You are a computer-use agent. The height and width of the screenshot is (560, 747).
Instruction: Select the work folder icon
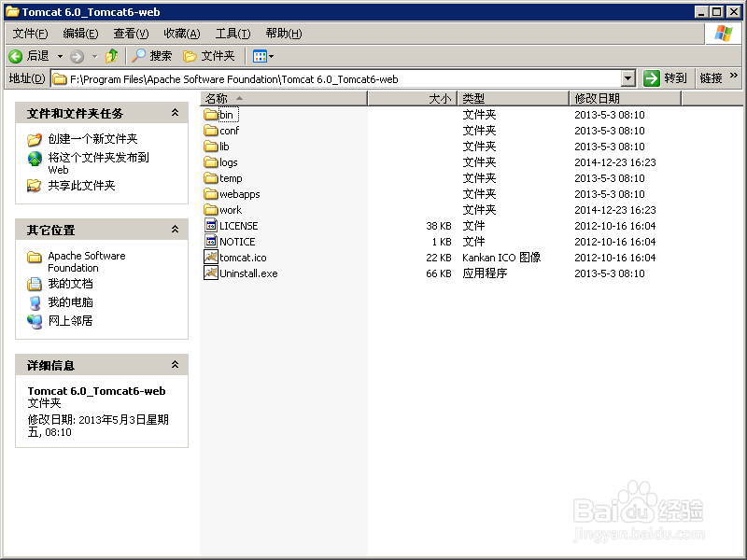[211, 209]
